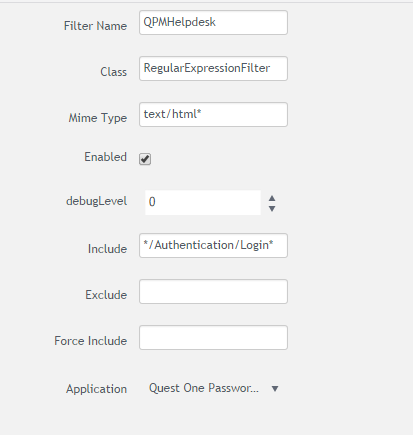Click the Mime Type label
413x435 pixels.
[98, 118]
